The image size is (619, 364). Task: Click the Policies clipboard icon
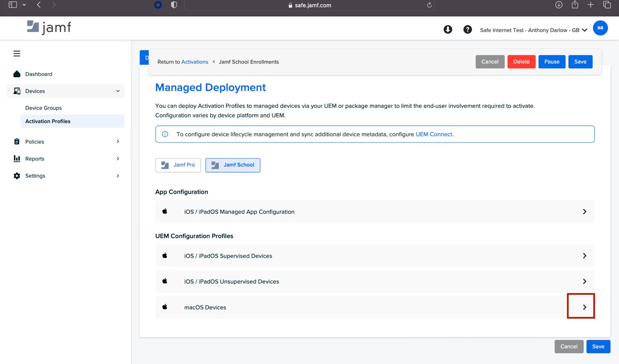click(17, 142)
